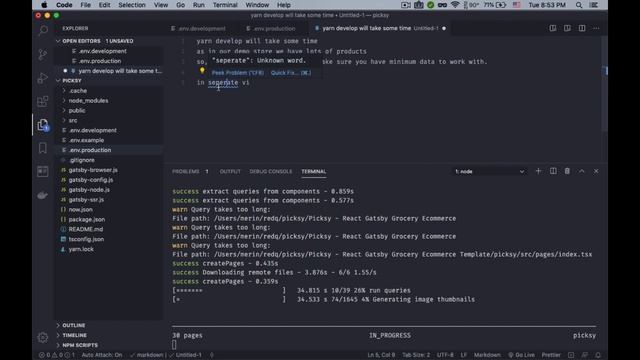The height and width of the screenshot is (360, 640).
Task: Expand the src folder
Action: point(73,120)
